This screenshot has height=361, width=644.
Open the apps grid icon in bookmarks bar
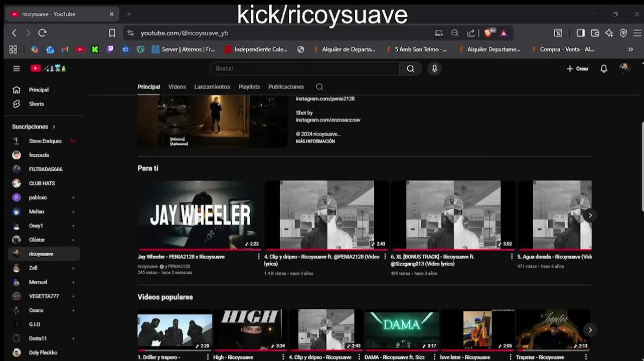tap(13, 49)
